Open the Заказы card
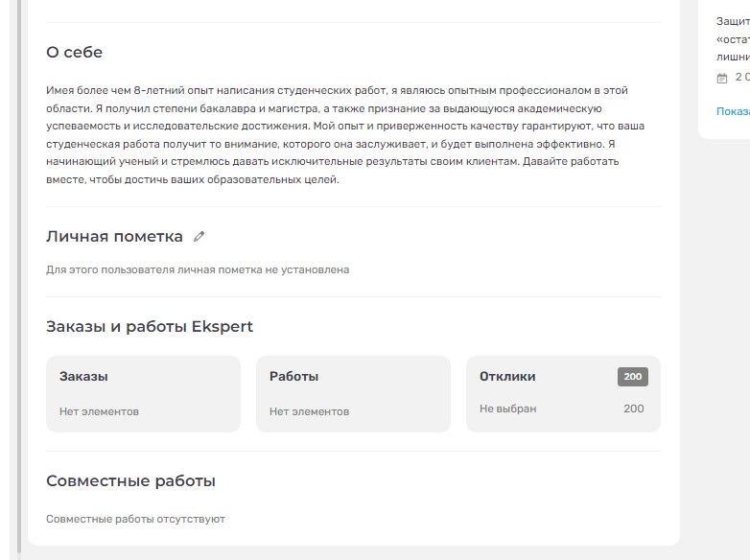 pos(143,393)
